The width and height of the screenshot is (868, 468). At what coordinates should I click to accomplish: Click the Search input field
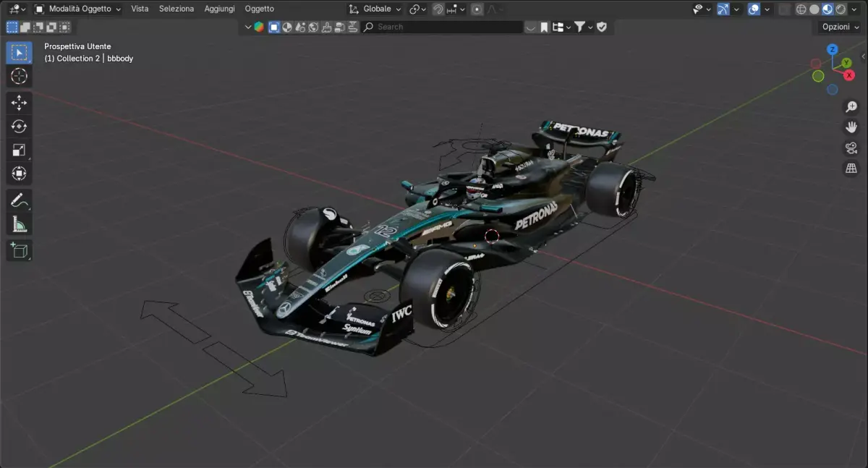tap(443, 27)
